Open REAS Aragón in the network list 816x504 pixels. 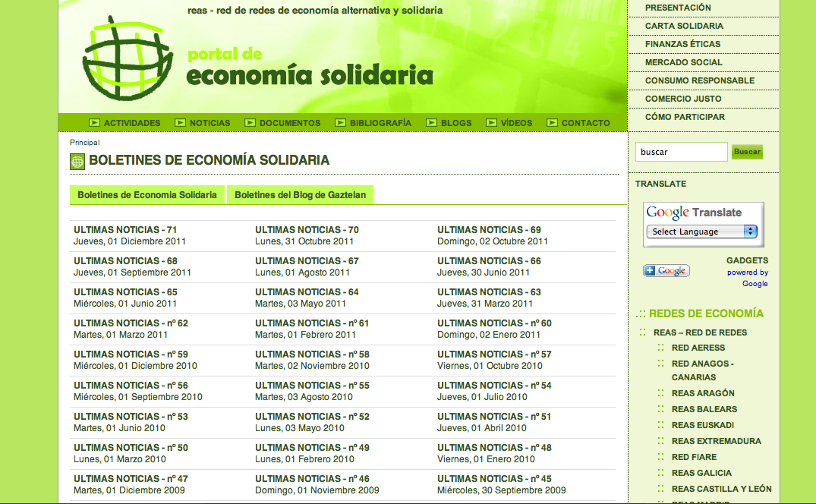coord(703,393)
